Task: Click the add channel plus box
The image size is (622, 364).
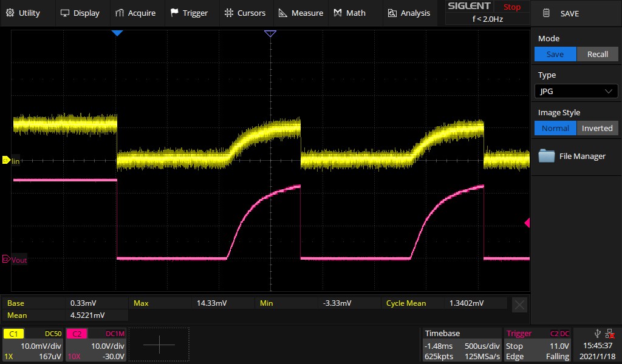Action: coord(159,345)
